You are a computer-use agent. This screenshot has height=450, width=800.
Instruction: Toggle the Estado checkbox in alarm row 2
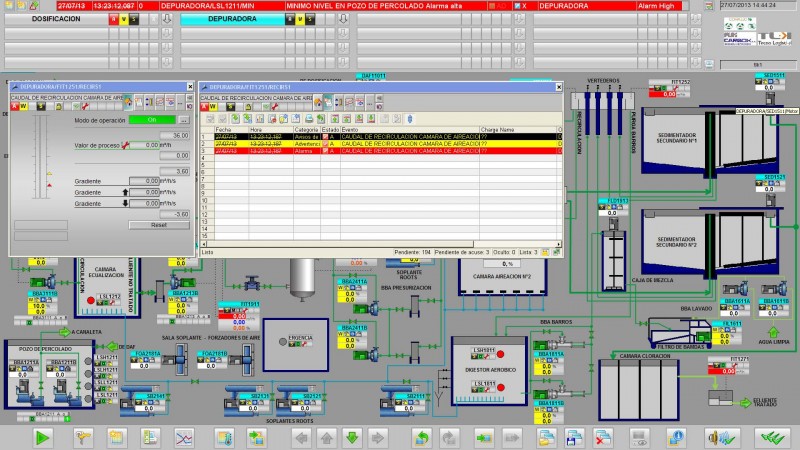(x=325, y=144)
